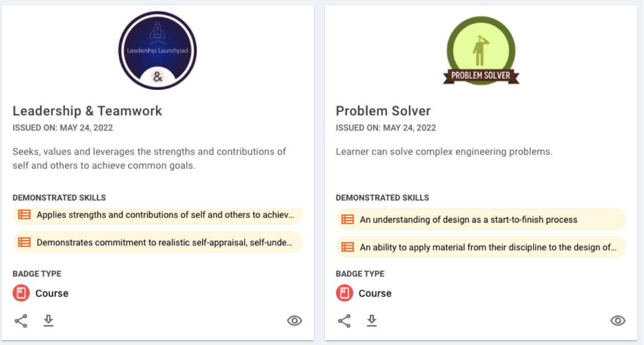Viewport: 644px width, 345px height.
Task: Select 'Demonstrates commitment to realistic self-appraisal' skill
Action: tap(157, 242)
